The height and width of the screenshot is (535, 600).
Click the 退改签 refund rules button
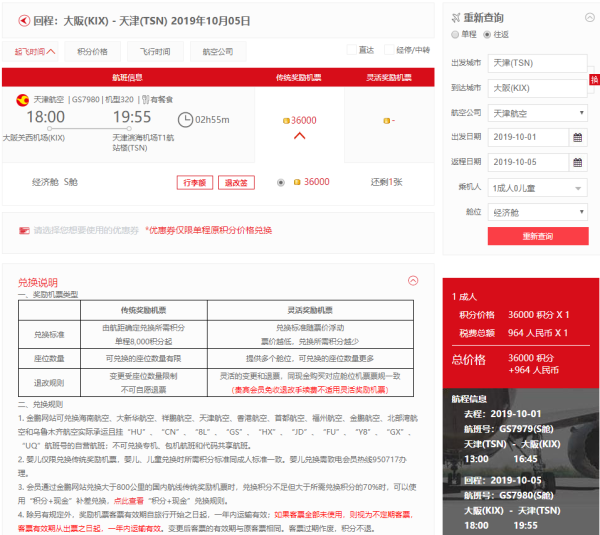(236, 183)
